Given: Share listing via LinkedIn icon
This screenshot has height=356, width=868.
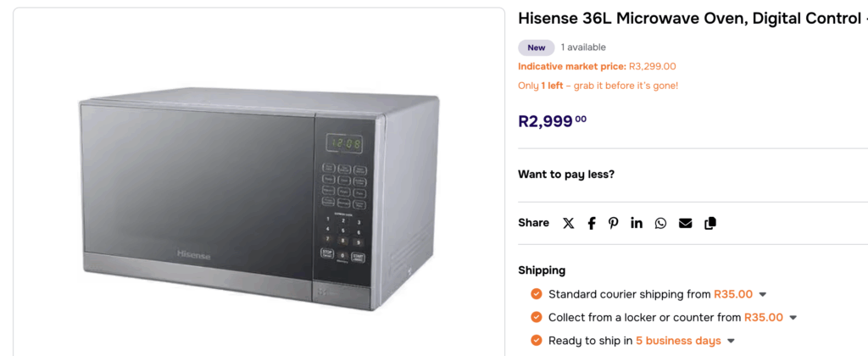Looking at the screenshot, I should click(637, 223).
